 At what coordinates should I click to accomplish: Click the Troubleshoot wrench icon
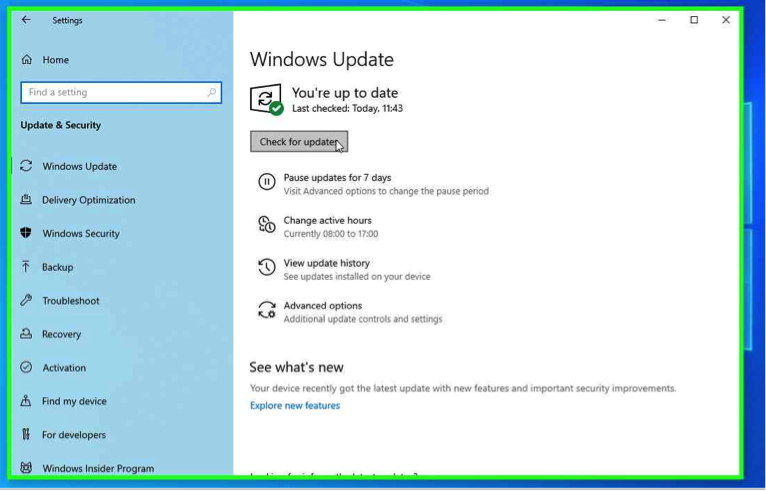pos(26,300)
